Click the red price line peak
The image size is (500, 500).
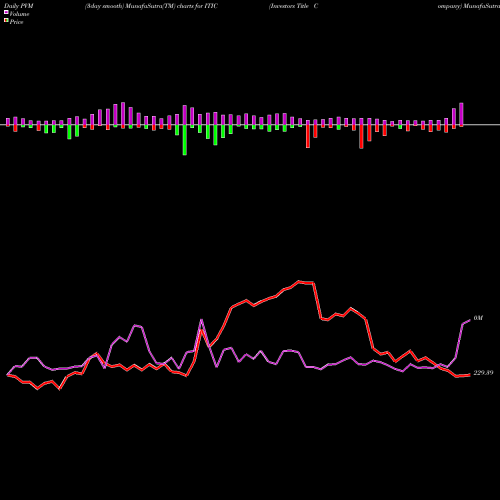[x=299, y=282]
